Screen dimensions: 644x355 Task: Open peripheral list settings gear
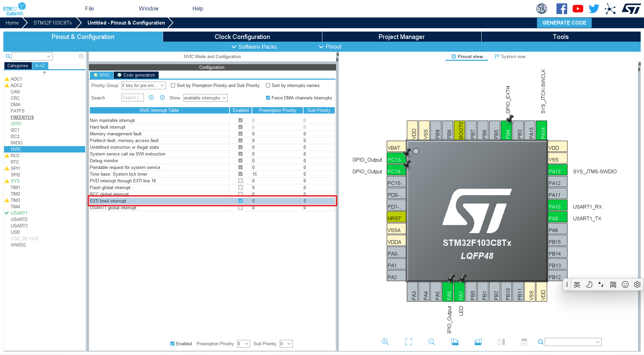[x=81, y=56]
